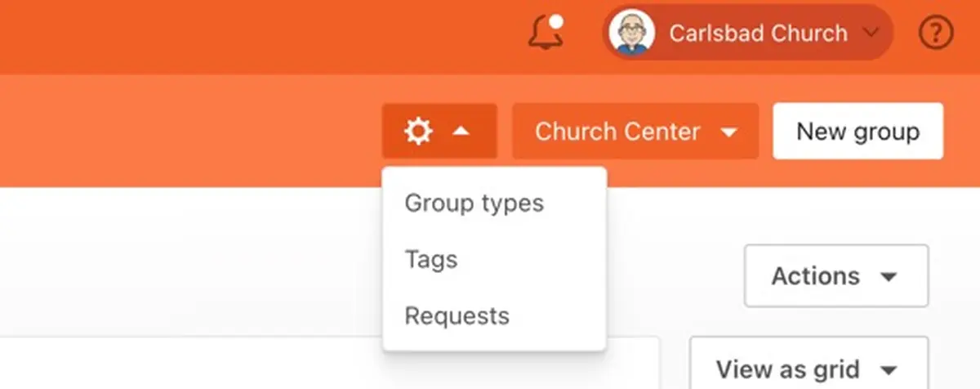Open the Carlsbad Church account menu
980x389 pixels.
(x=748, y=33)
